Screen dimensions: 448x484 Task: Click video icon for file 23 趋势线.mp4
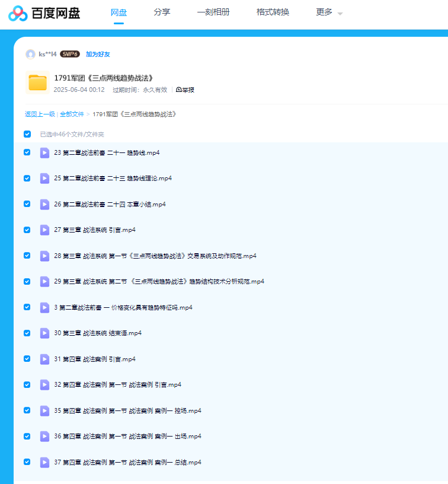pos(44,153)
